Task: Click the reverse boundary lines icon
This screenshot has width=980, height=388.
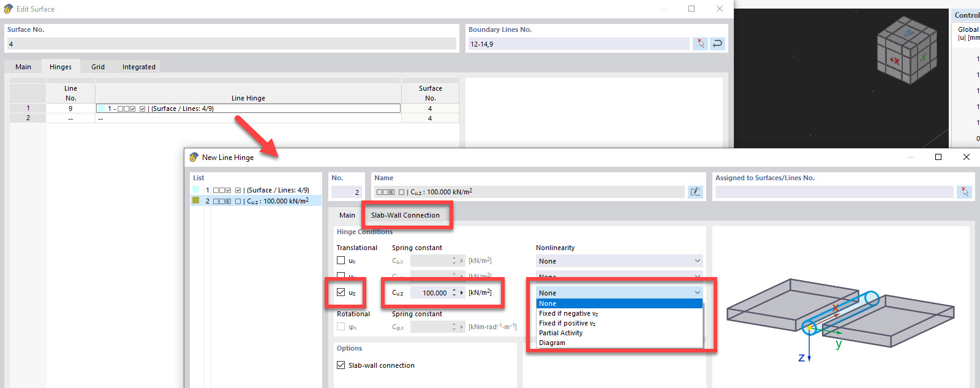Action: pyautogui.click(x=717, y=44)
